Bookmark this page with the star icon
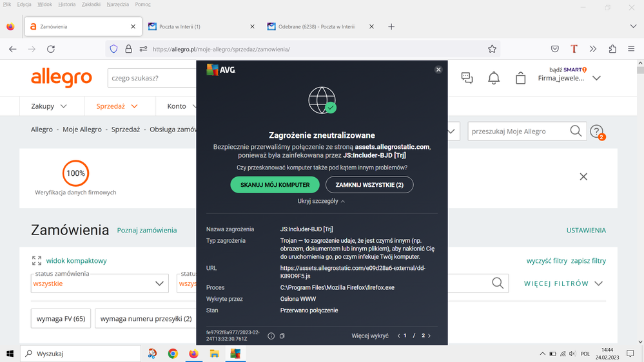 tap(492, 49)
